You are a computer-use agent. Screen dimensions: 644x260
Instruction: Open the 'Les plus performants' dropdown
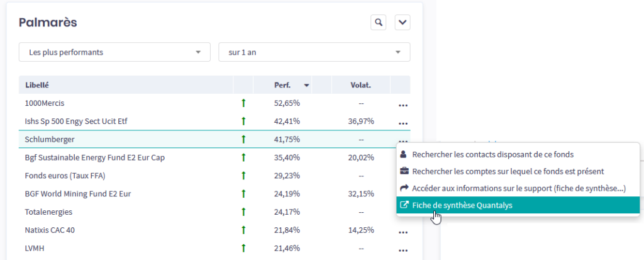pos(114,52)
